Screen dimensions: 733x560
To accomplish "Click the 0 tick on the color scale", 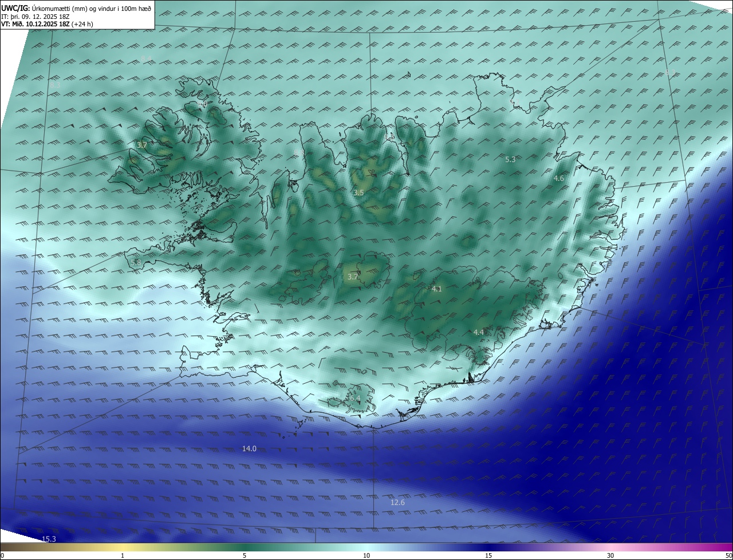I will 2,555.
